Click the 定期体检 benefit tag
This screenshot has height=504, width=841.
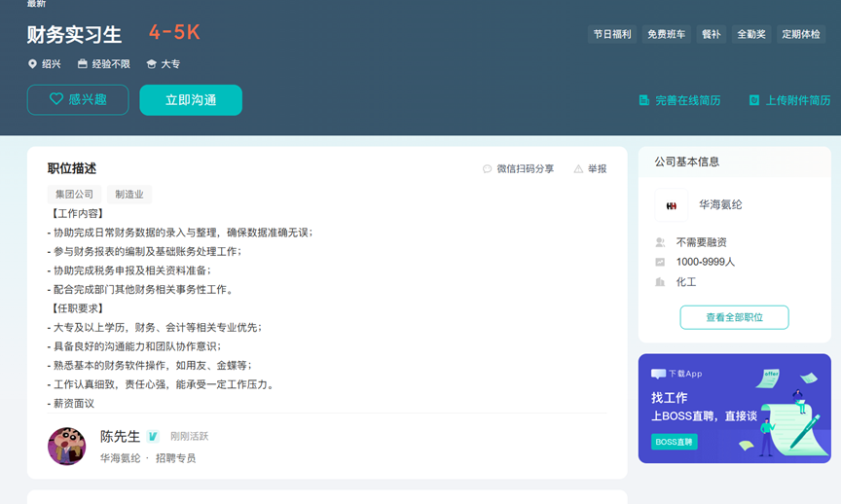coord(801,34)
